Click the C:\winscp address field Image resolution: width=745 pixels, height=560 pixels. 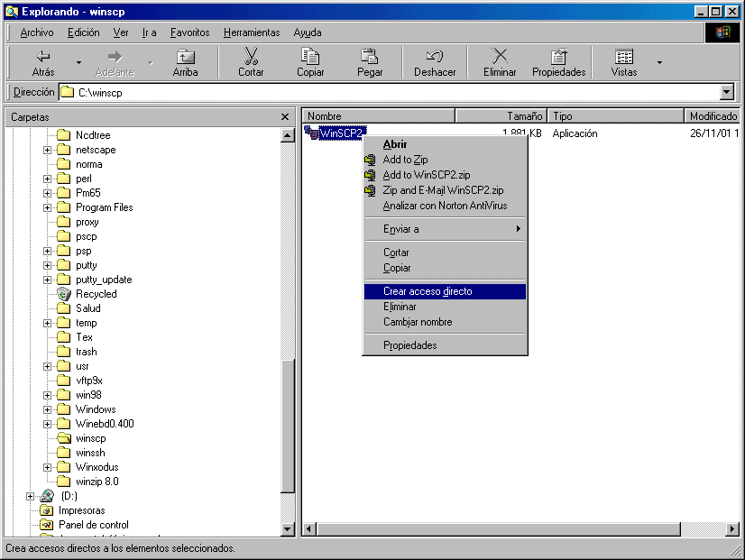coord(390,92)
